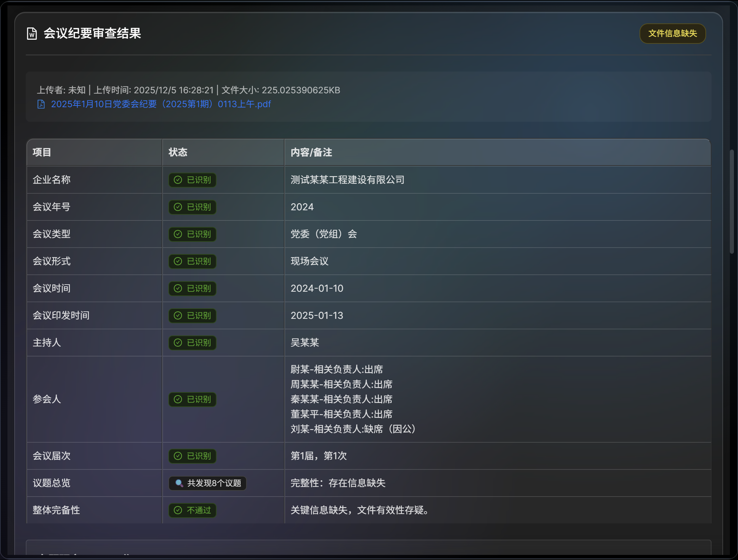Click the 内容/备注 column header
Screen dimensions: 738x560
tap(311, 152)
